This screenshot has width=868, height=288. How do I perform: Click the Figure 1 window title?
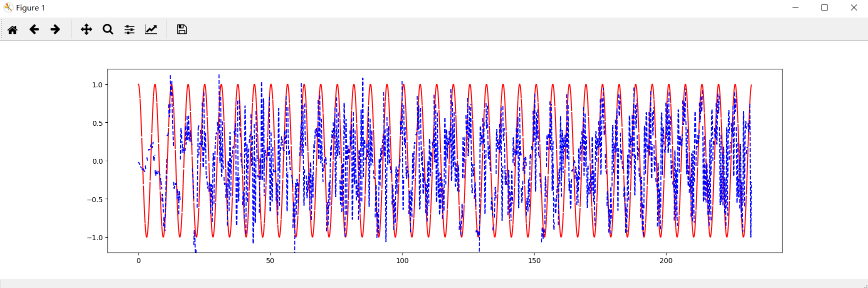[30, 8]
